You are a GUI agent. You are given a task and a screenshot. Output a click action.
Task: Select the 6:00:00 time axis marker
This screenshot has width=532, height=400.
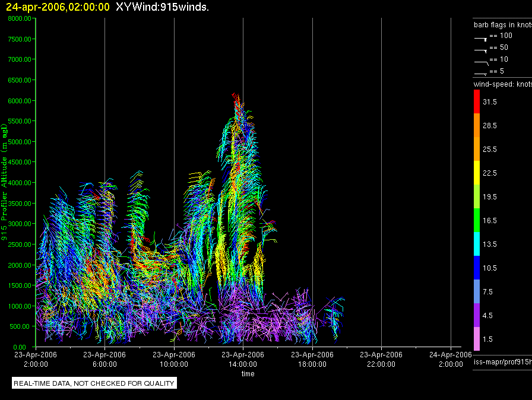(x=105, y=360)
